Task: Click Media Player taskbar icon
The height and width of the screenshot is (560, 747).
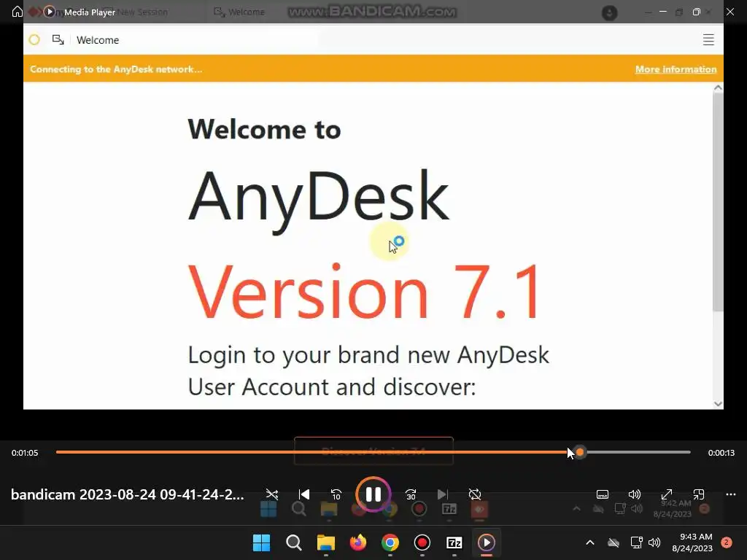Action: [487, 542]
